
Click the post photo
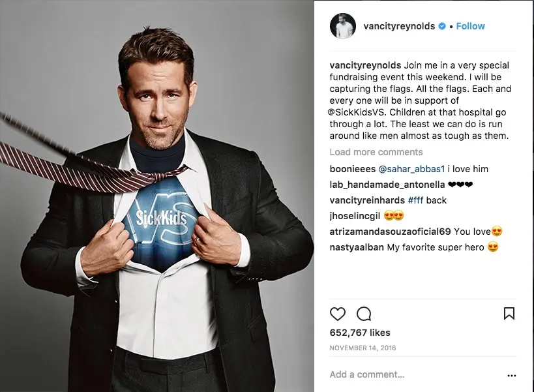(x=157, y=196)
